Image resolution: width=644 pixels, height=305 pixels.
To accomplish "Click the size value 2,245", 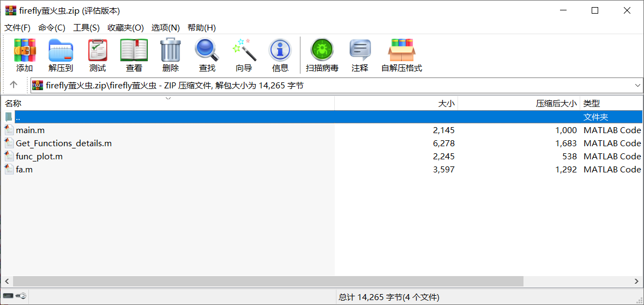I will tap(443, 156).
